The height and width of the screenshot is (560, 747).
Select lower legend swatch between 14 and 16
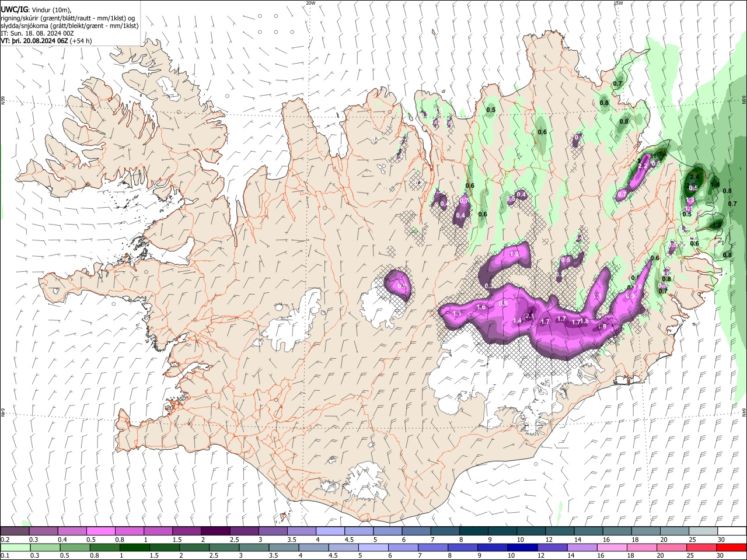(x=582, y=547)
